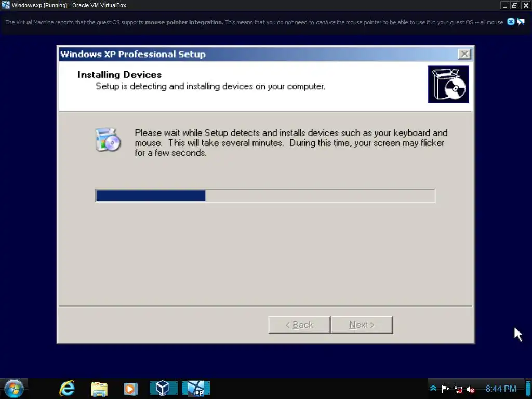Minimize the VirtualBox window
This screenshot has height=399, width=532.
tap(504, 5)
